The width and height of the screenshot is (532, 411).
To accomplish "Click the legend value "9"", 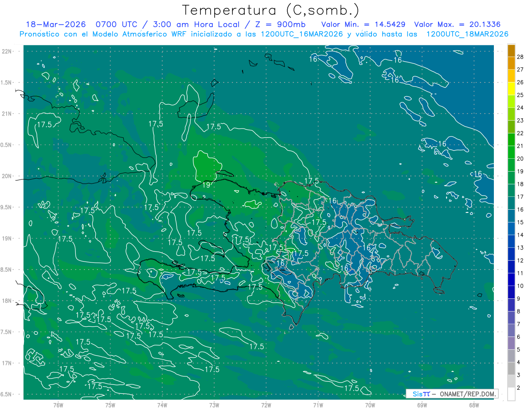I will 520,299.
